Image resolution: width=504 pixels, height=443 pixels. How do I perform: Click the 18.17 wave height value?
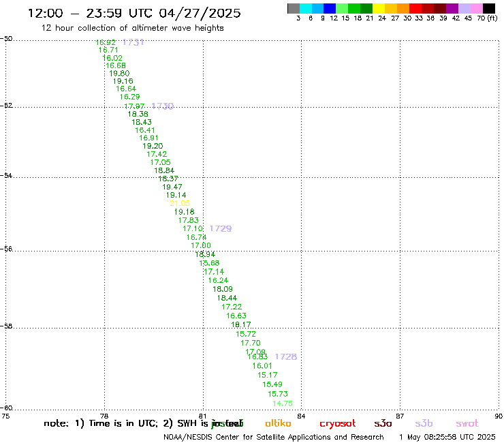click(241, 324)
